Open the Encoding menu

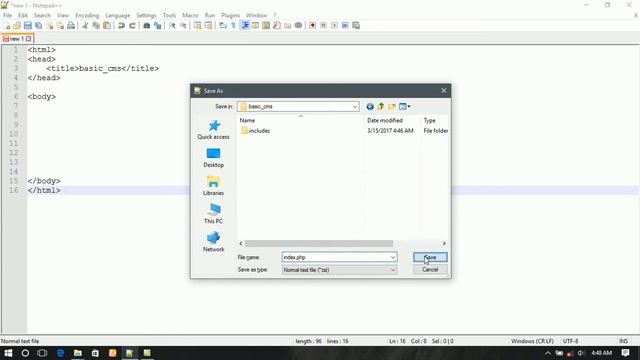[x=87, y=15]
